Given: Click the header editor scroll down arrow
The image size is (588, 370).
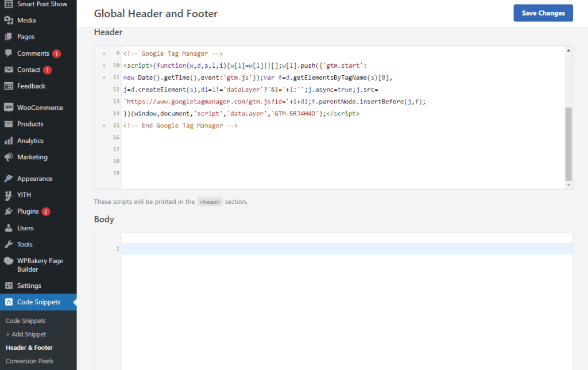Looking at the screenshot, I should tap(568, 184).
